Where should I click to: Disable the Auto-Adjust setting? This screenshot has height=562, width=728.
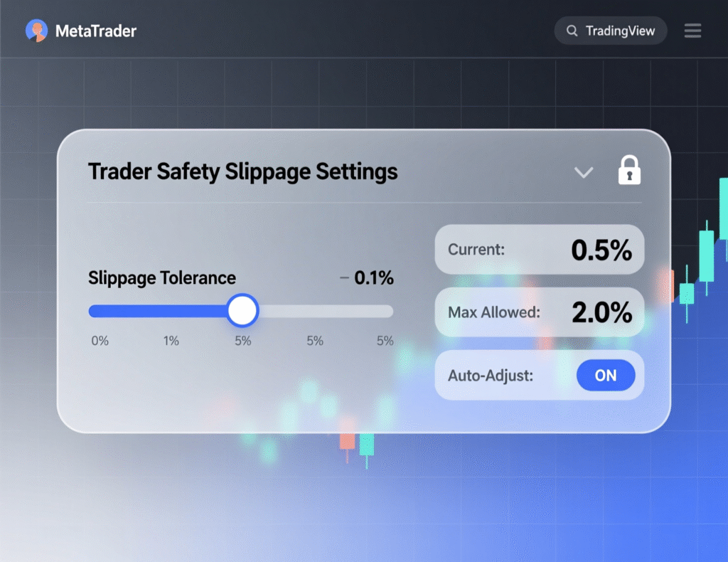606,376
